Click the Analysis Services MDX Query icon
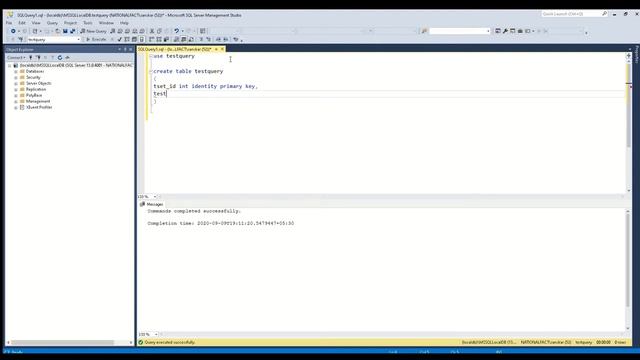This screenshot has height=360, width=640. coord(120,31)
